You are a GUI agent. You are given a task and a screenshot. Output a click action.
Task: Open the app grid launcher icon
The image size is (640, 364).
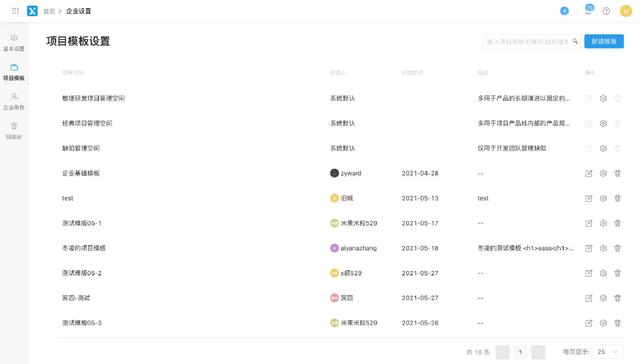(x=15, y=11)
